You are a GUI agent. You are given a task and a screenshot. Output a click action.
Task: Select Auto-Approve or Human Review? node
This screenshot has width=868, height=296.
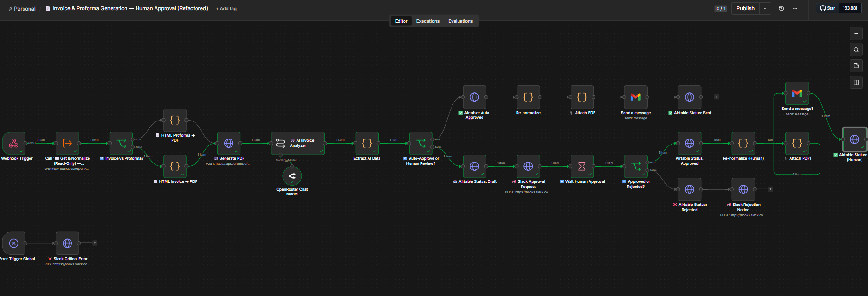click(x=421, y=143)
